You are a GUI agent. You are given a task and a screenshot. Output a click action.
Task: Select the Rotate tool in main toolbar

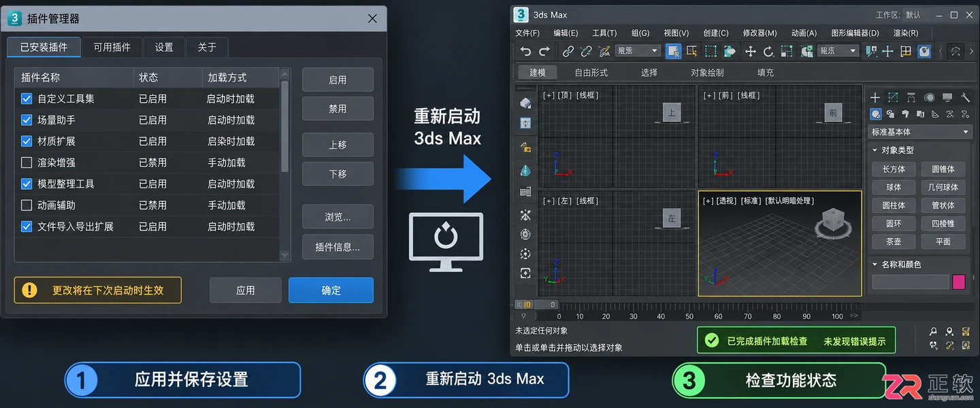click(769, 51)
